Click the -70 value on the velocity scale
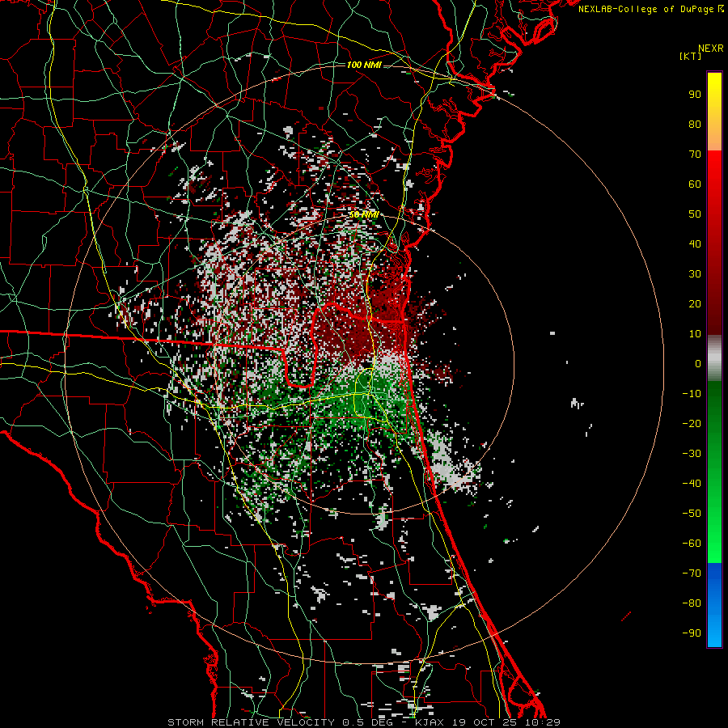Screen dimensions: 728x728 tap(692, 574)
